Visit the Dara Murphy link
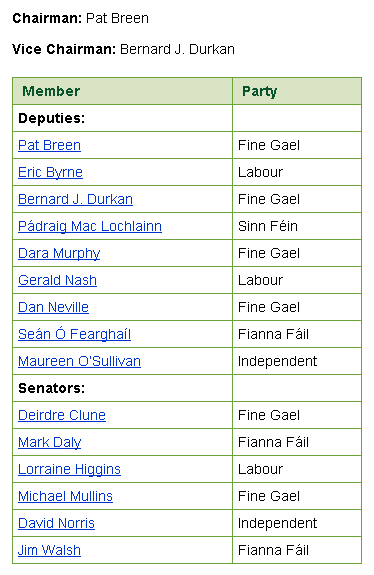 59,253
